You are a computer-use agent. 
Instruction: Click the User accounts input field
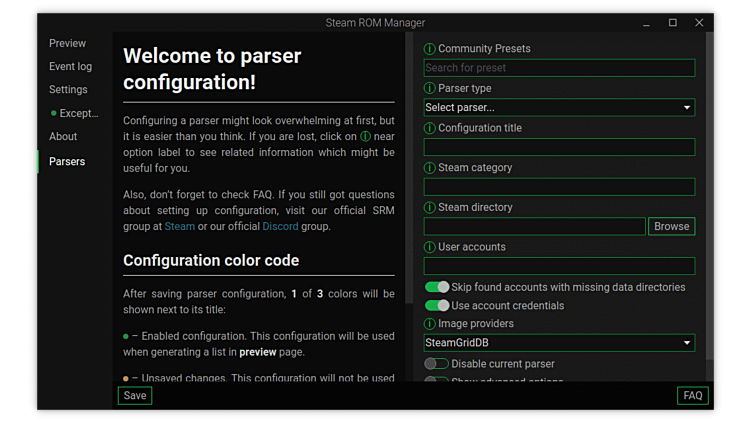pyautogui.click(x=559, y=266)
